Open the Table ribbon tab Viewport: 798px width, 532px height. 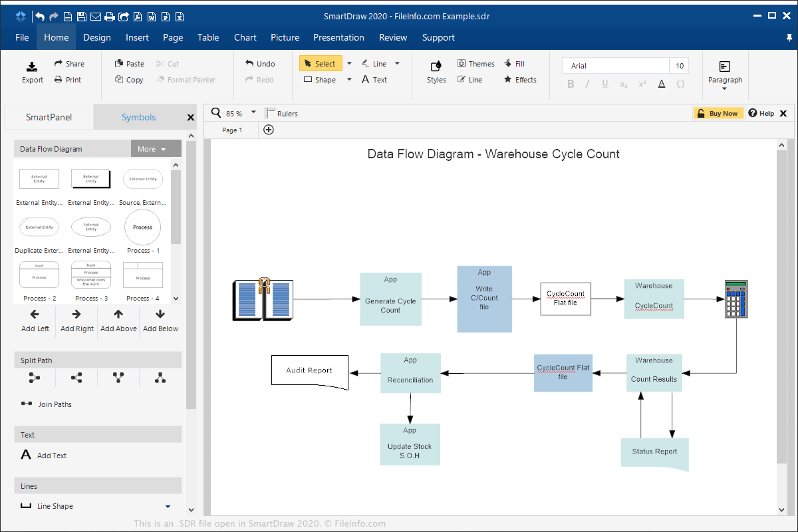click(x=208, y=37)
